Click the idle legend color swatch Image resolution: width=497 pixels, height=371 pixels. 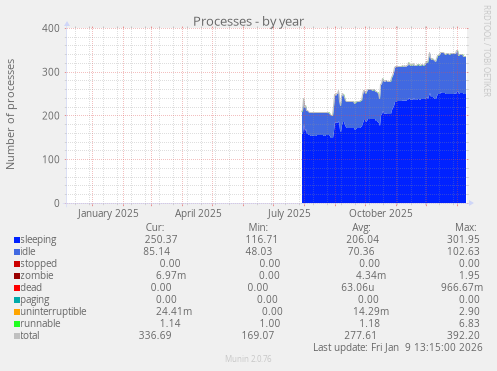(x=17, y=252)
